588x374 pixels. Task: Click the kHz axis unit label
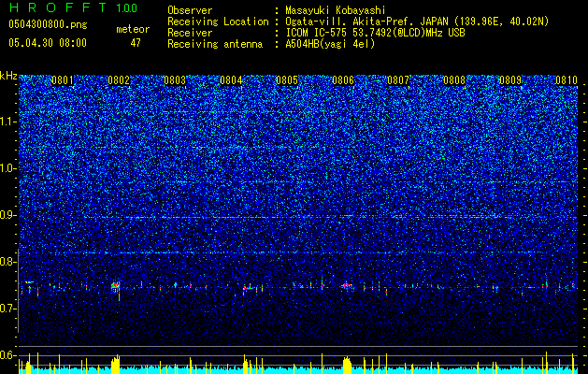coord(8,76)
